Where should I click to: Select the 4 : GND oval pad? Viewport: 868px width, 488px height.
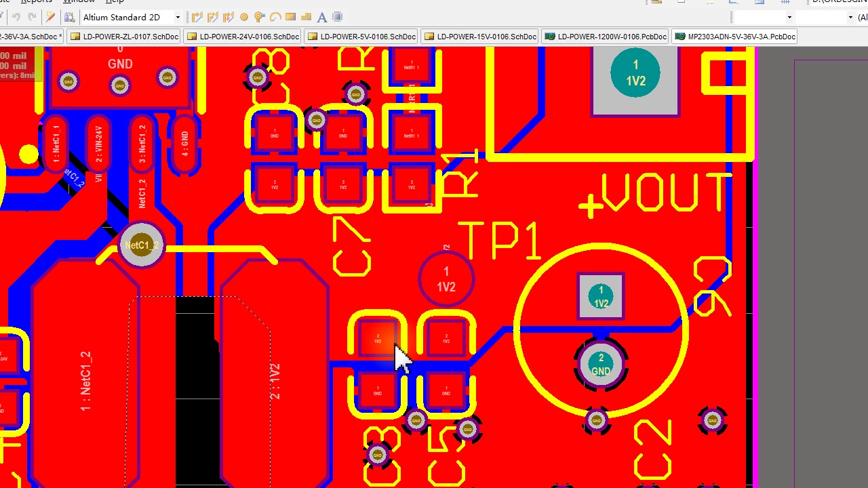(x=184, y=144)
